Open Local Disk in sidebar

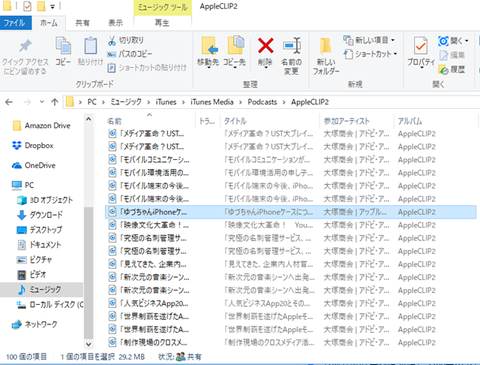[x=50, y=305]
